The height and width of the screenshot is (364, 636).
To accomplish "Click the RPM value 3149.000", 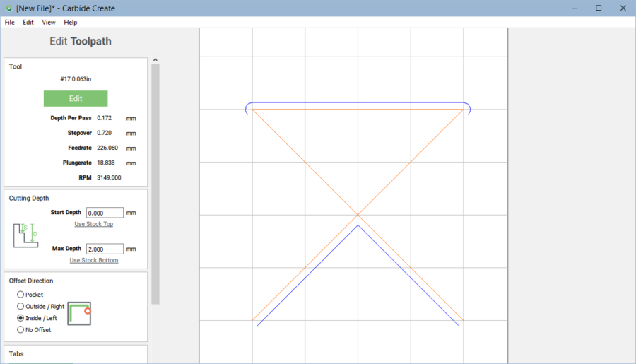I will coord(109,177).
